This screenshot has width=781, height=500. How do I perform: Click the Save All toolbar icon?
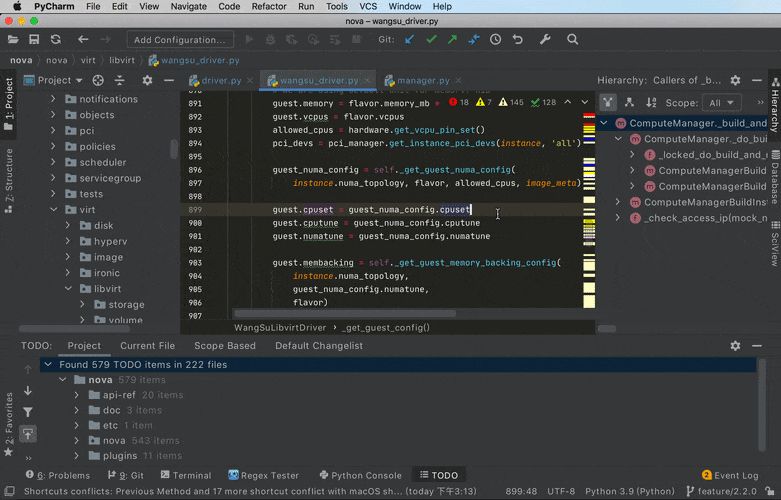pos(34,40)
